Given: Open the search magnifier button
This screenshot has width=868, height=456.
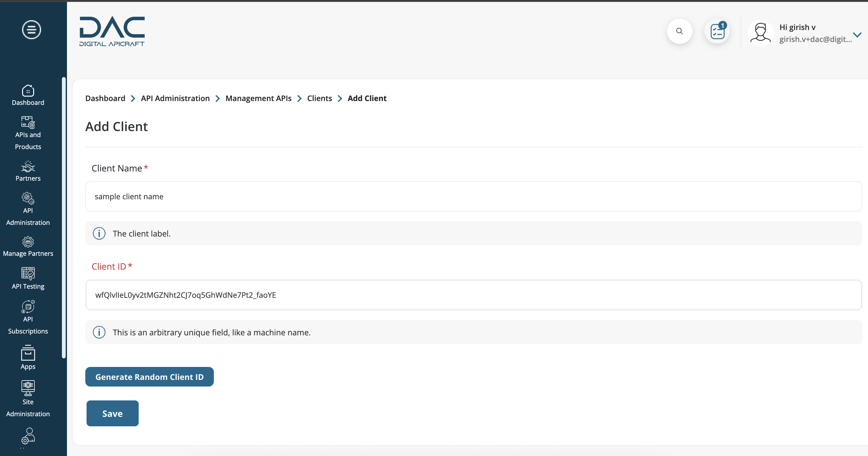Looking at the screenshot, I should [679, 31].
